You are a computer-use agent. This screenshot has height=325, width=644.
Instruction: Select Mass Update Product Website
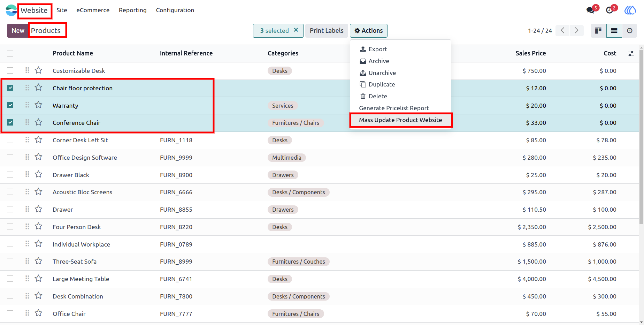(400, 120)
